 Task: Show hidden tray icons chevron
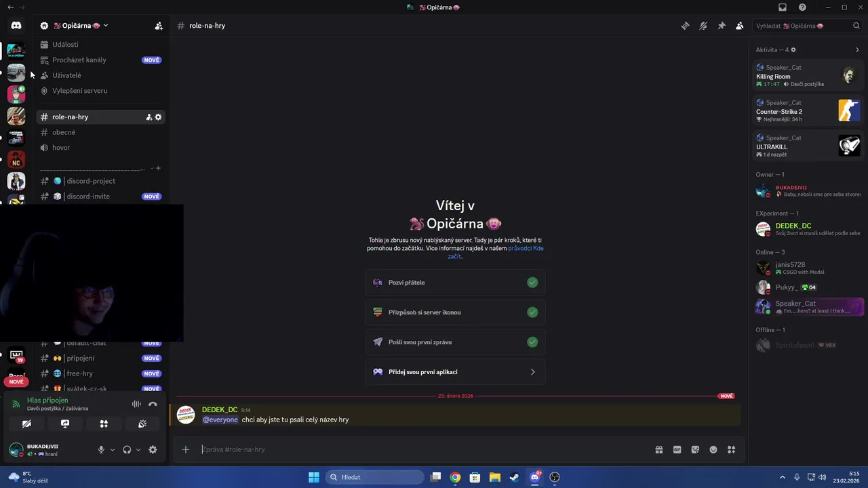pyautogui.click(x=783, y=477)
